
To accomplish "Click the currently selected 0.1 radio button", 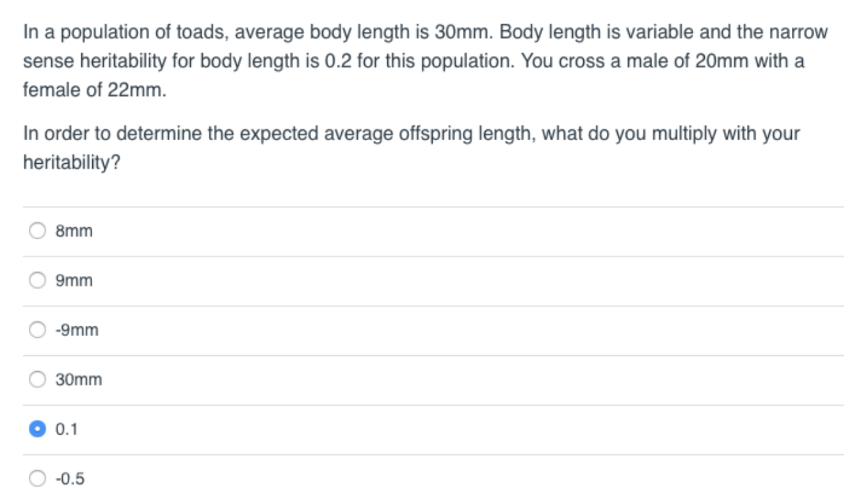I will 36,427.
